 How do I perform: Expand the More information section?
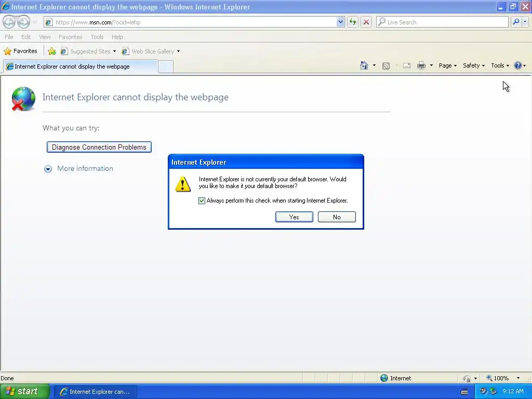point(79,169)
